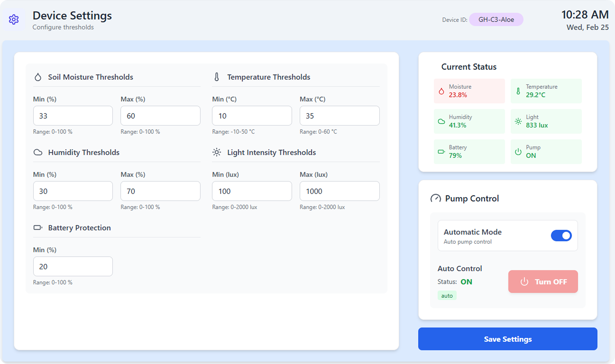
Task: Focus the Light Max lux field
Action: [340, 191]
